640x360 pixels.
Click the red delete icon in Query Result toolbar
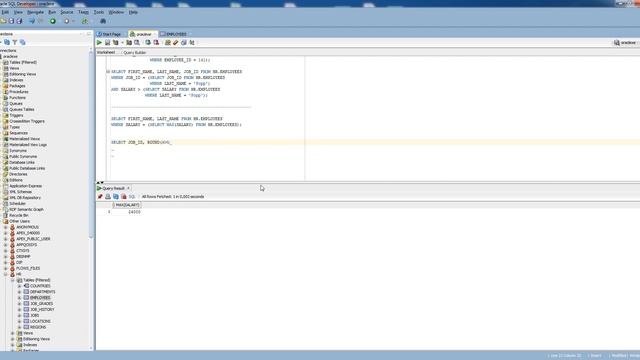[x=124, y=197]
